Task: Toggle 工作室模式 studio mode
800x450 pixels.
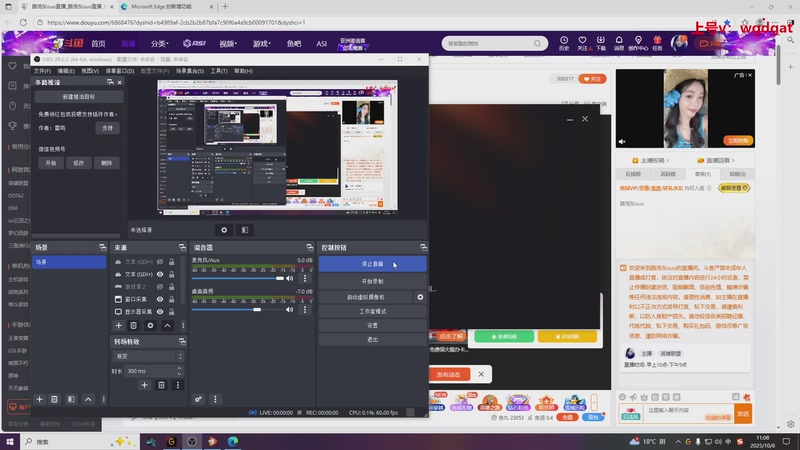Action: click(x=372, y=311)
